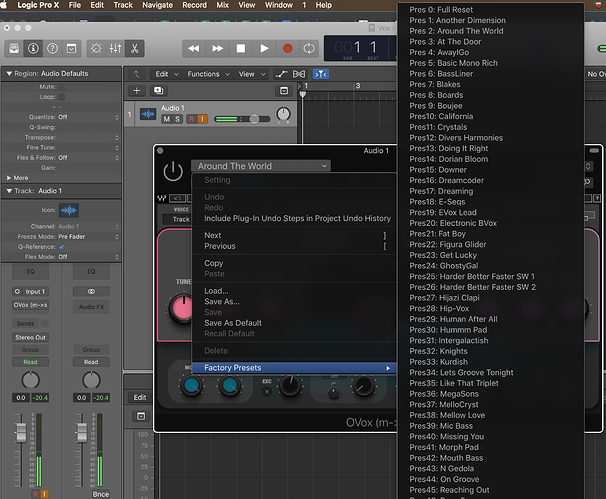The image size is (606, 499).
Task: Toggle input monitoring I on Audio 1 track
Action: coord(203,119)
